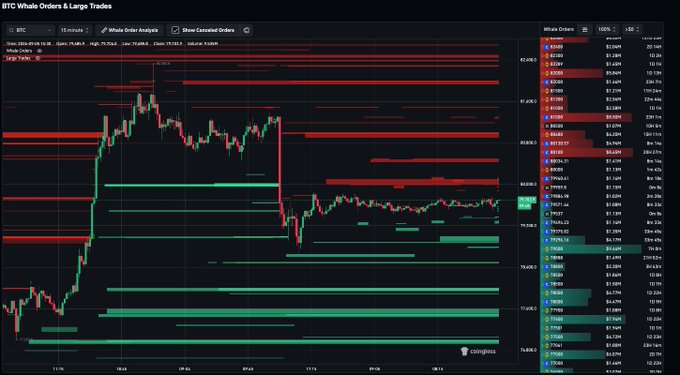Click the 80,000.0 price axis label

(528, 184)
